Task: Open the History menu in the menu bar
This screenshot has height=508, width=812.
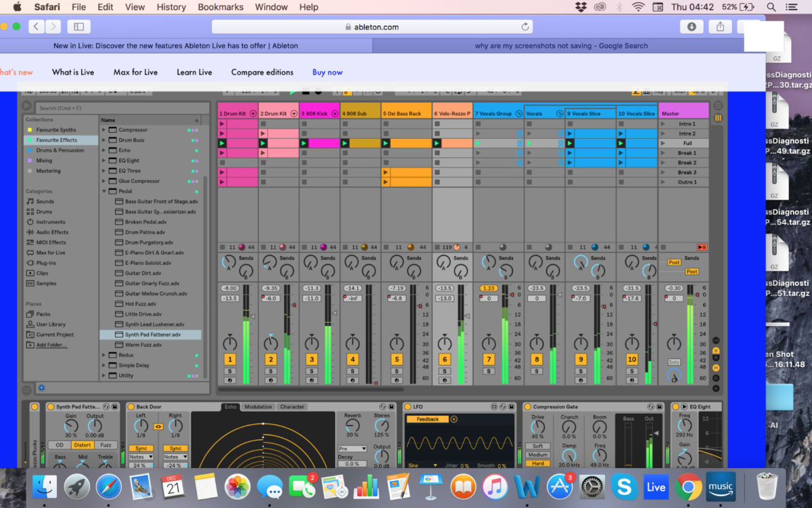Action: coord(171,7)
